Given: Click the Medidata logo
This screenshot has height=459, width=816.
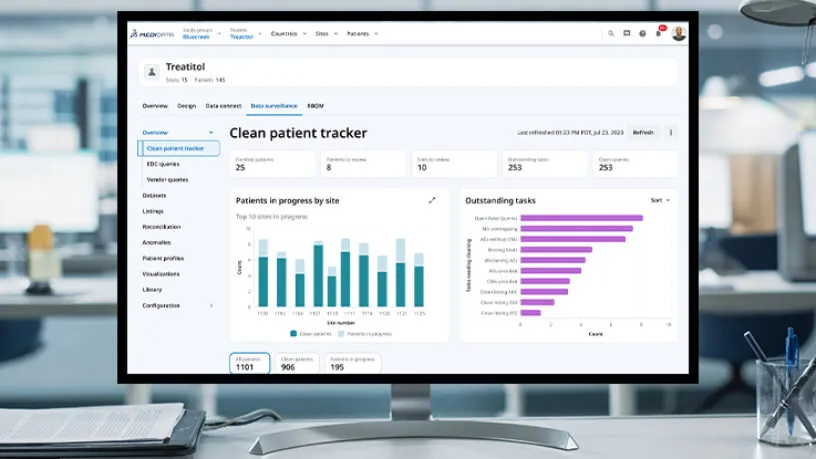Looking at the screenshot, I should coord(152,34).
